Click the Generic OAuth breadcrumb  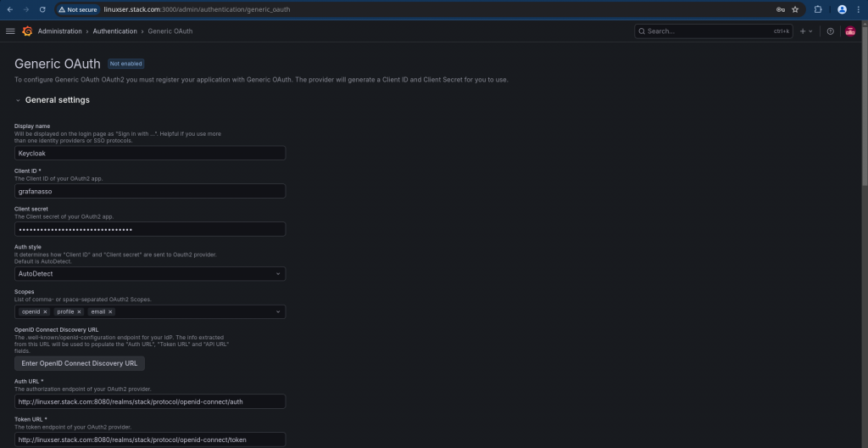click(170, 31)
